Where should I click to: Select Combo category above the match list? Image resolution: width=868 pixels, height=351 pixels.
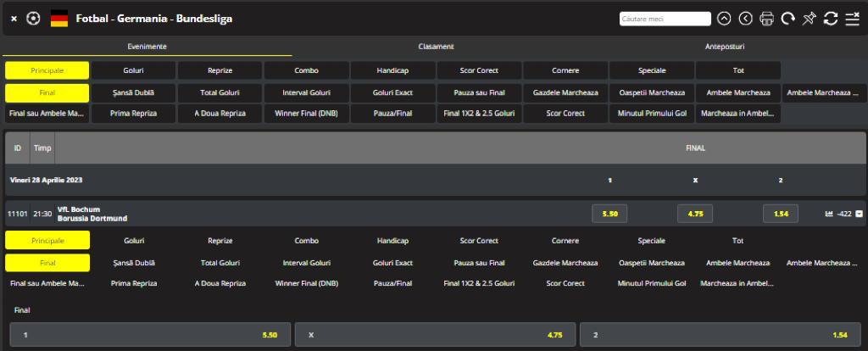306,70
